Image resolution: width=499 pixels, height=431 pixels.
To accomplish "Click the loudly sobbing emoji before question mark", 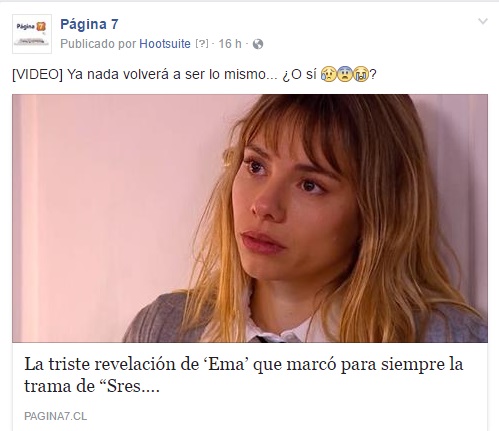I will [361, 74].
